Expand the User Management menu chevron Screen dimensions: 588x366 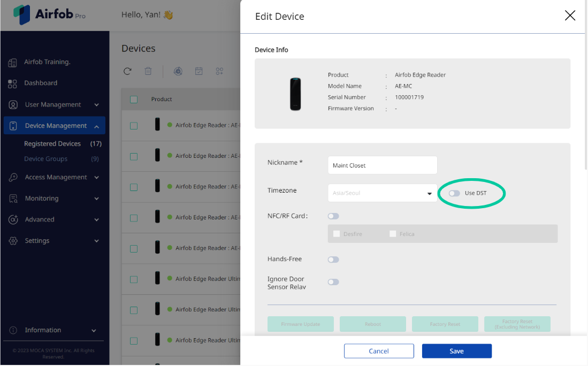click(x=97, y=105)
